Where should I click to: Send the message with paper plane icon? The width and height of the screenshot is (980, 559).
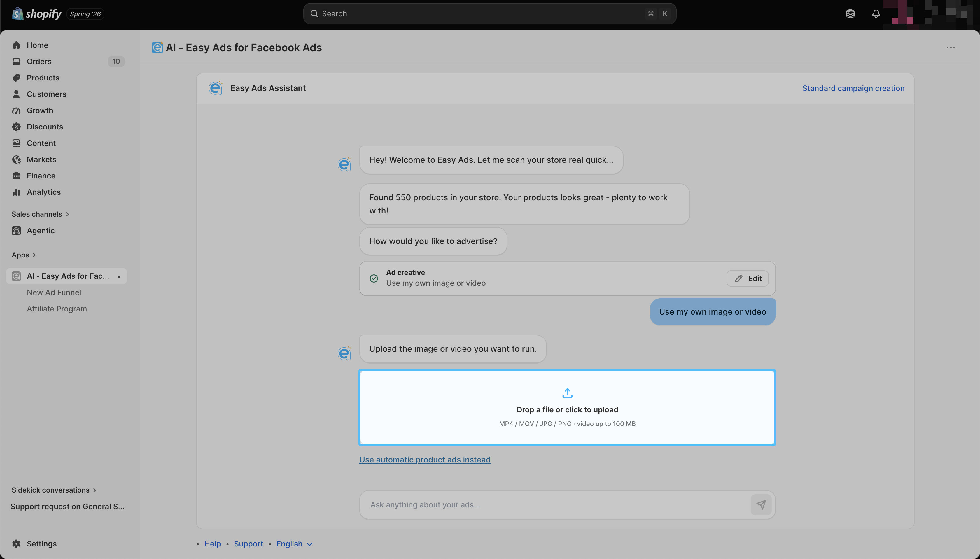pyautogui.click(x=761, y=504)
